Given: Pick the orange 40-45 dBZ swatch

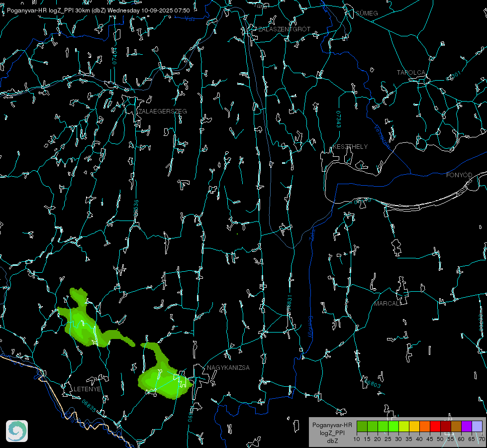Looking at the screenshot, I should point(425,426).
